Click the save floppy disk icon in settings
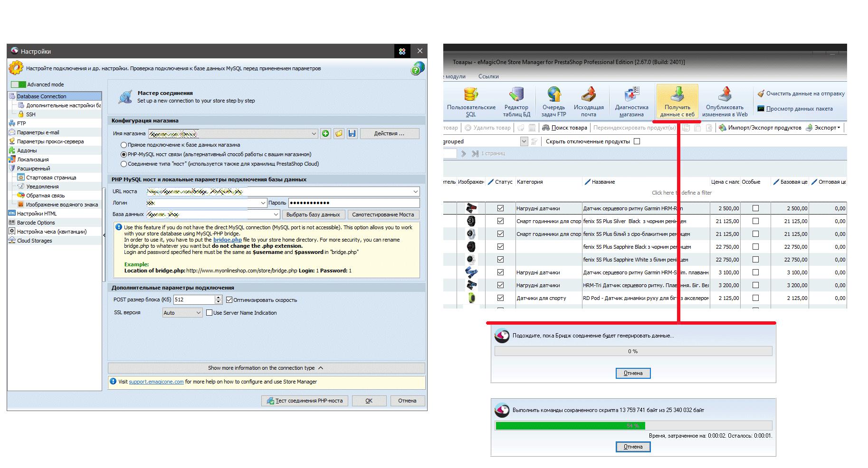Viewport: 868px width, 468px height. (352, 133)
